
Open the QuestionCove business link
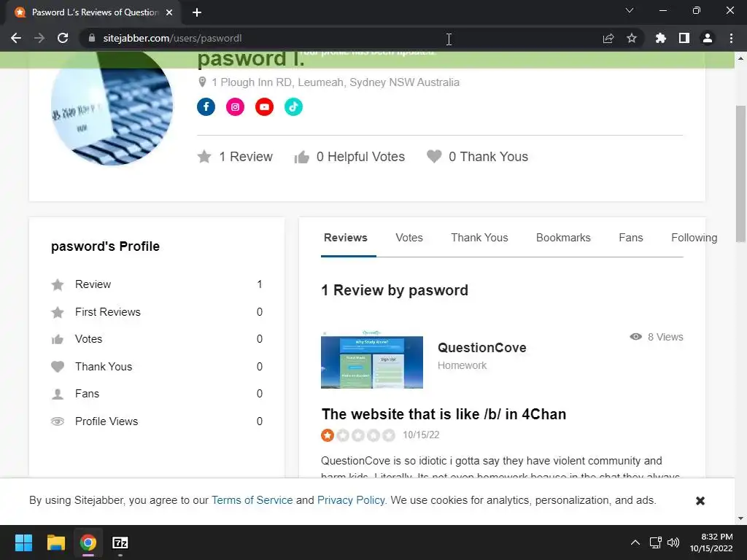pyautogui.click(x=481, y=348)
